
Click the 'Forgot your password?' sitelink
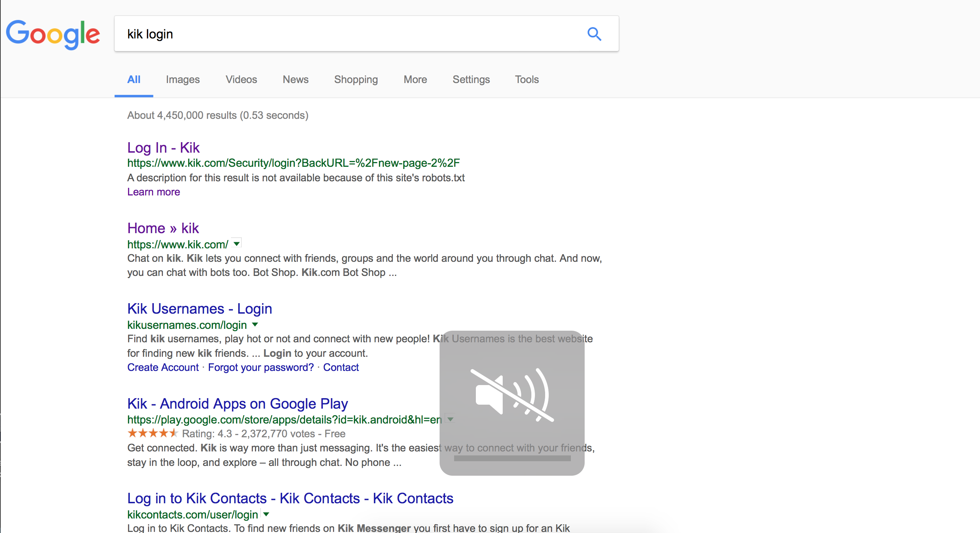[x=261, y=367]
